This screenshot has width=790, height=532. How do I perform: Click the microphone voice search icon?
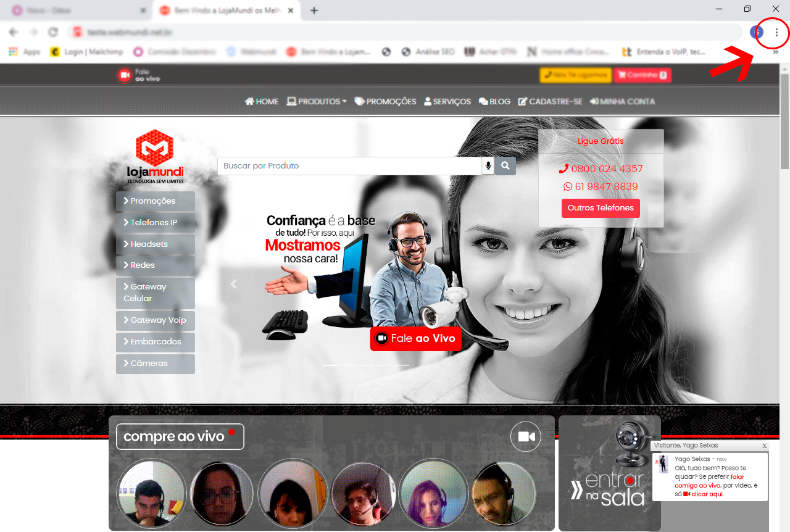click(488, 166)
